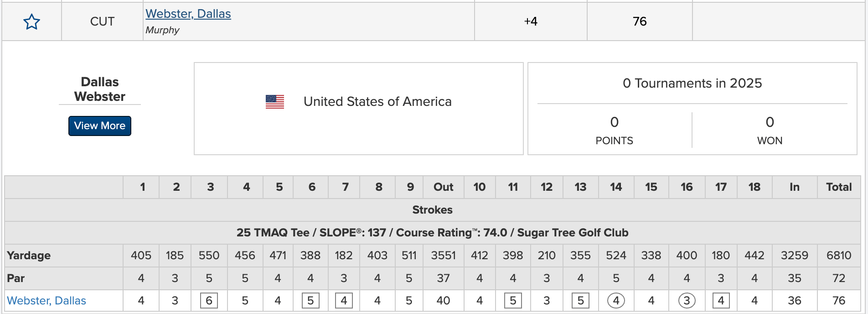Click the CUT position cell

click(x=102, y=21)
